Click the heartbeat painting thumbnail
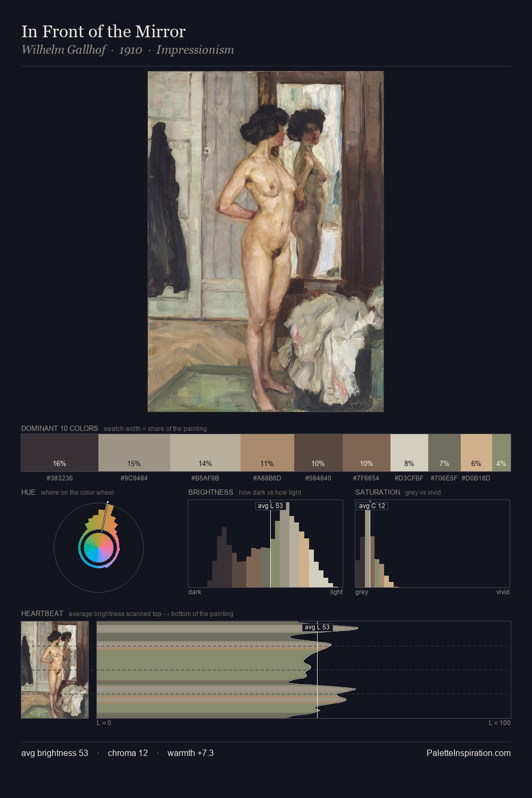 (x=55, y=670)
